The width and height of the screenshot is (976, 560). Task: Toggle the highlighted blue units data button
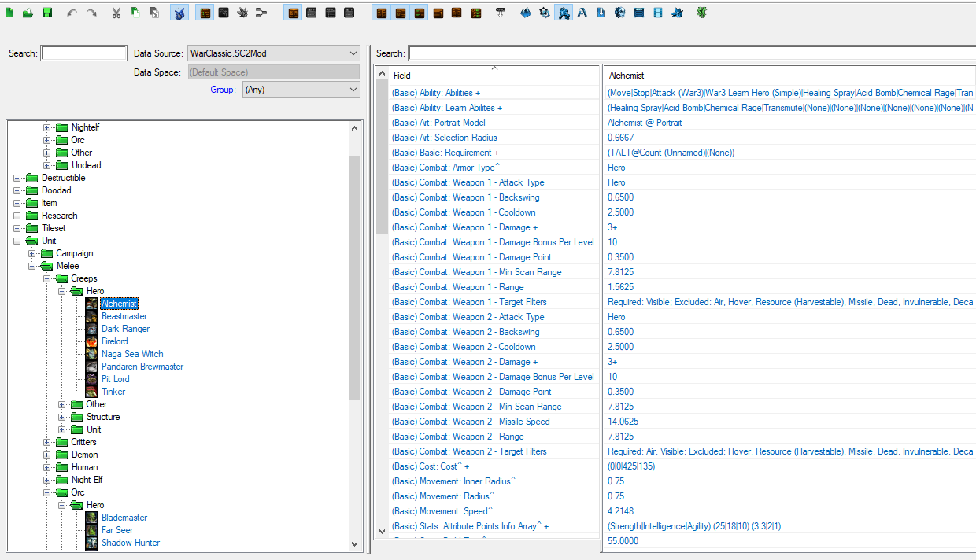[564, 13]
